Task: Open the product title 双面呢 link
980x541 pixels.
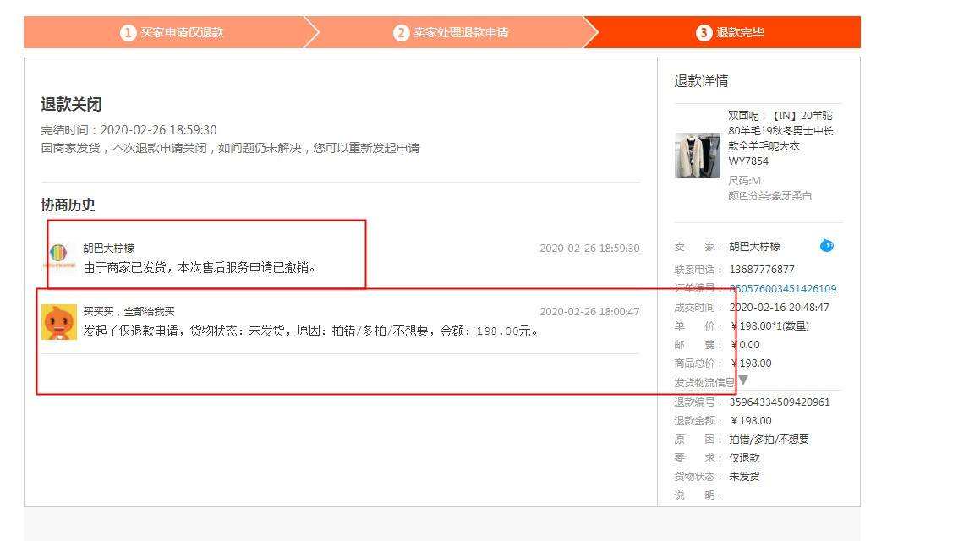Action: 780,138
